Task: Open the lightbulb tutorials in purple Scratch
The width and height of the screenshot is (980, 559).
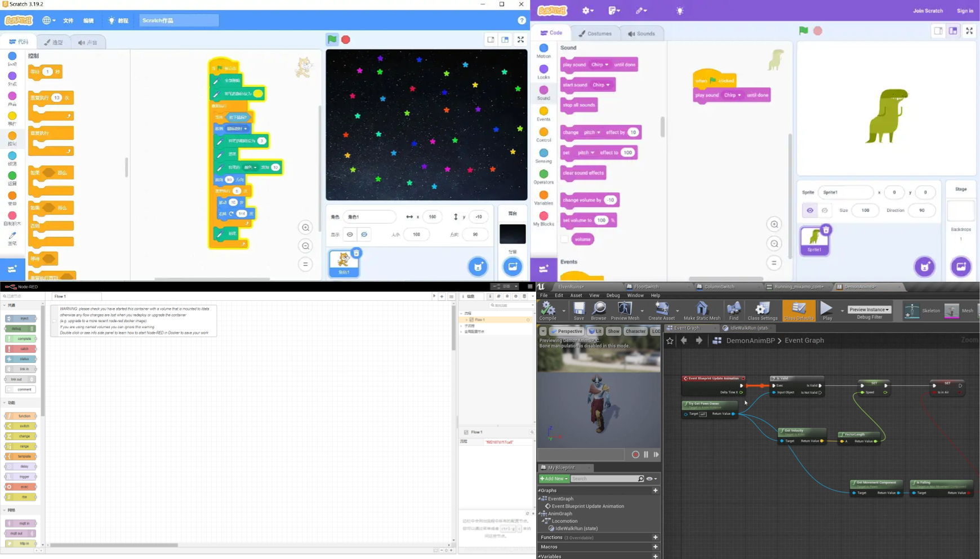Action: pyautogui.click(x=680, y=11)
